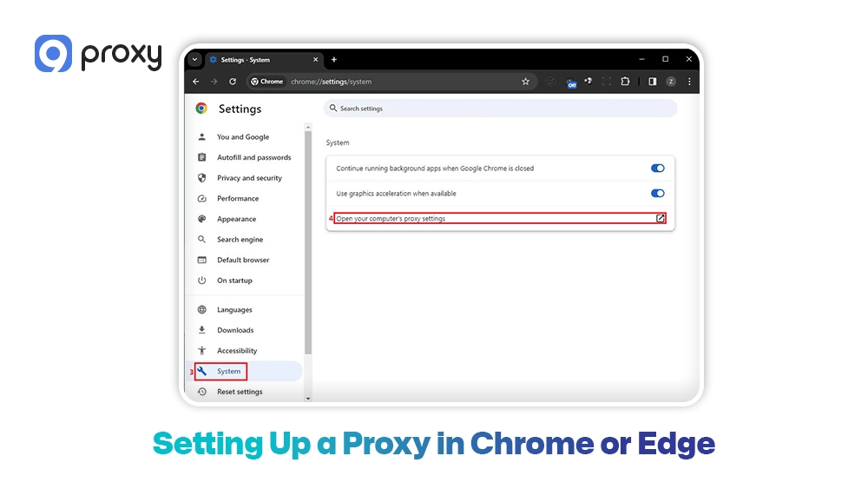Click the person icon beside You and Google

click(202, 136)
